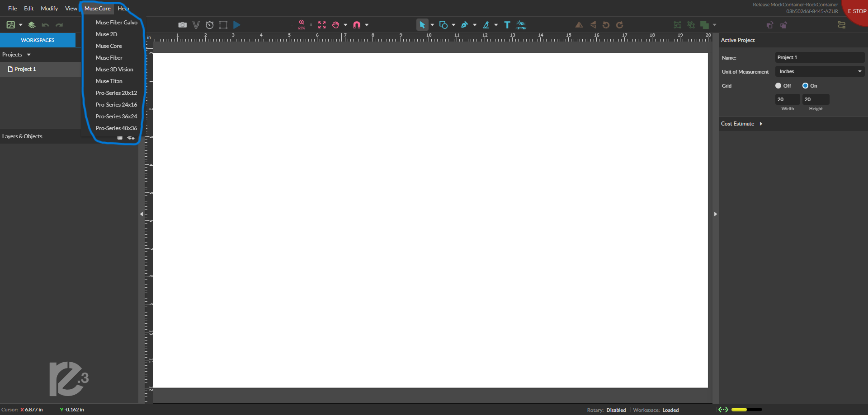
Task: Click the rotate clockwise icon
Action: tap(620, 25)
